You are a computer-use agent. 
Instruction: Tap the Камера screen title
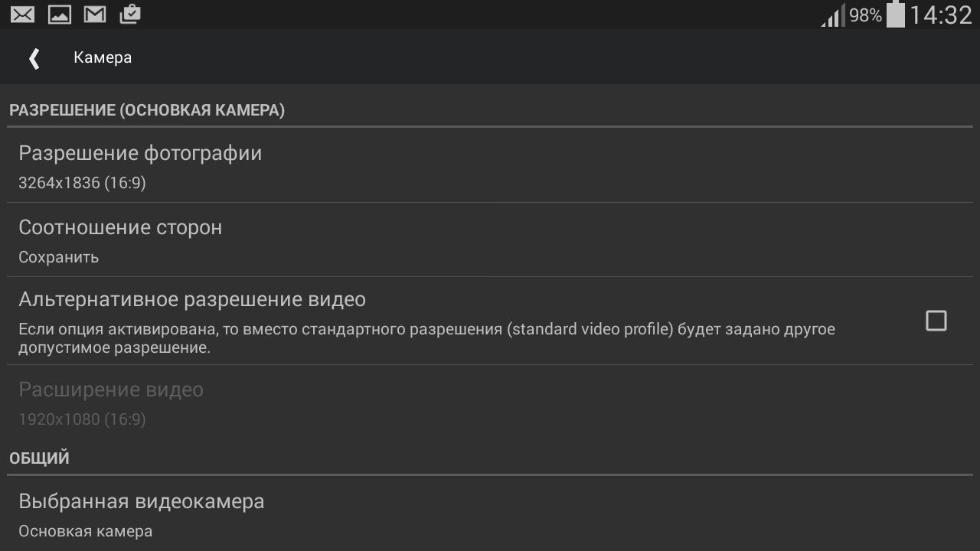click(x=103, y=58)
